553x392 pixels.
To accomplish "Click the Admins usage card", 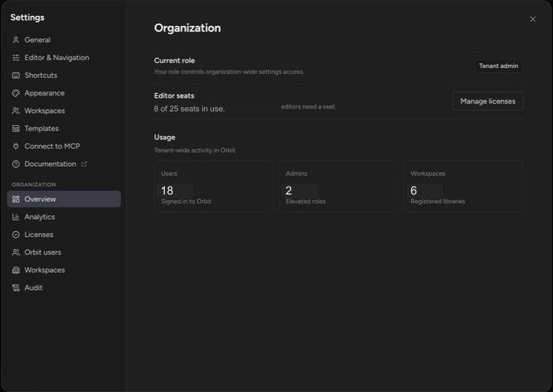I will [x=338, y=186].
